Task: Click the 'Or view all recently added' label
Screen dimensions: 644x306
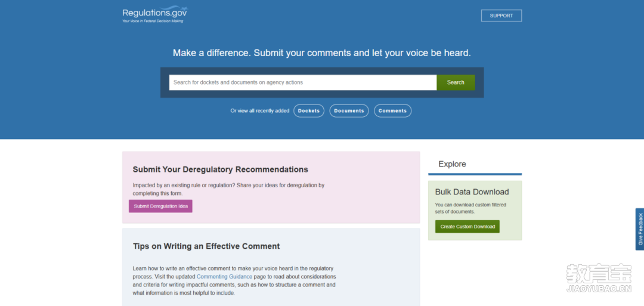Action: pos(259,111)
